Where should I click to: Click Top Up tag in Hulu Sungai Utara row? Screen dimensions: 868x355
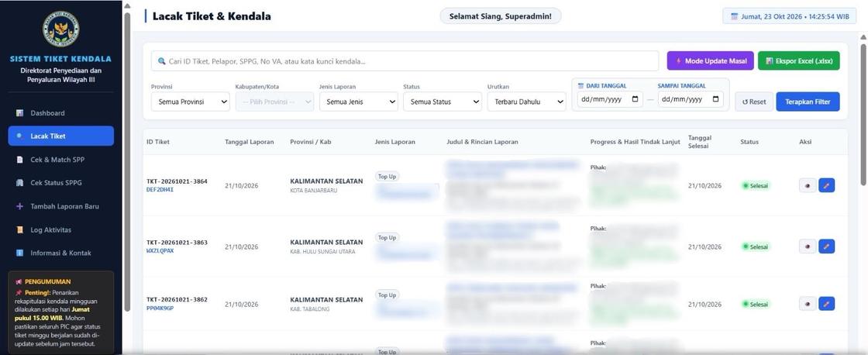[x=387, y=238]
